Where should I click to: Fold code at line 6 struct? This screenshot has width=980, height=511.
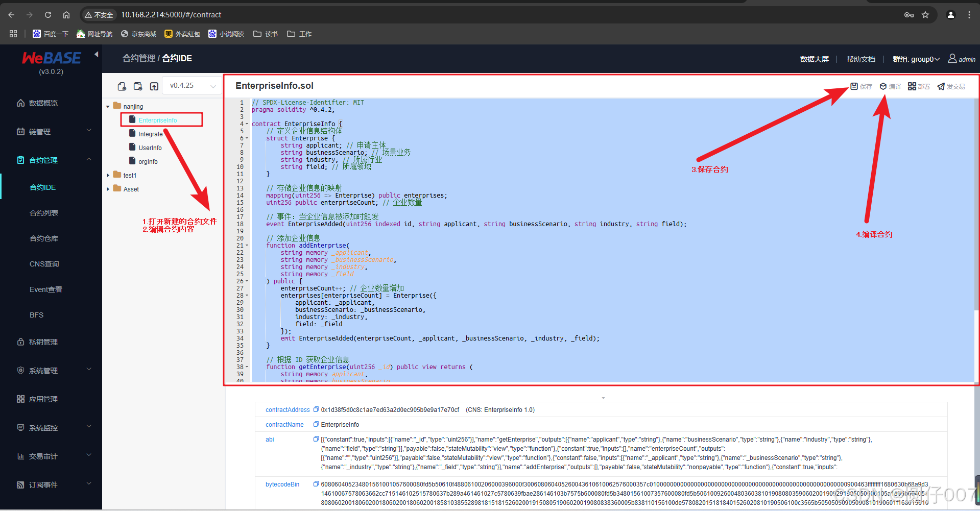coord(247,138)
